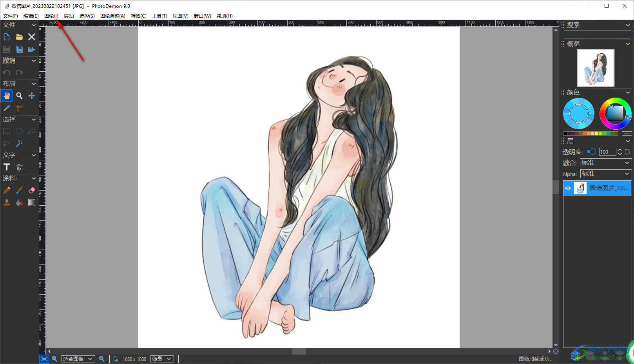Click the 透明度 opacity slider knob

[592, 152]
